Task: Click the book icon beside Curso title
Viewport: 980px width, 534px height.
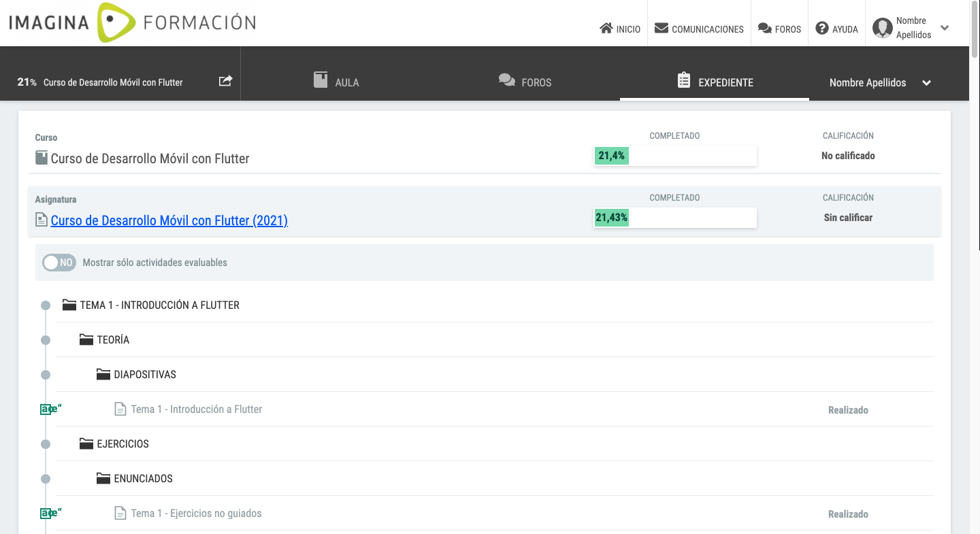Action: coord(42,158)
